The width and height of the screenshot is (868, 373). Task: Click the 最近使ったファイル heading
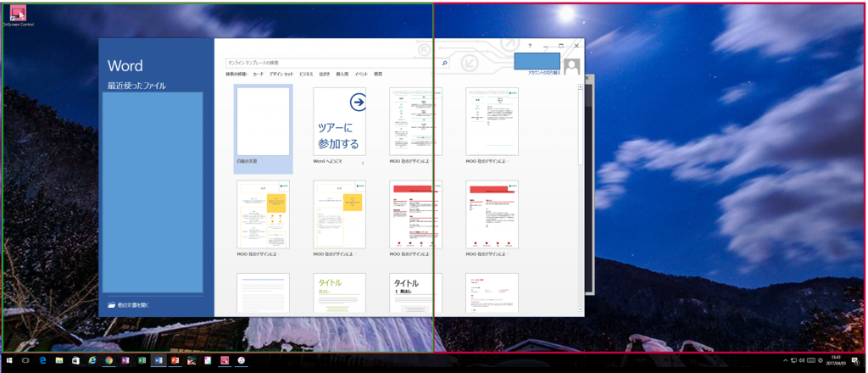click(x=136, y=86)
